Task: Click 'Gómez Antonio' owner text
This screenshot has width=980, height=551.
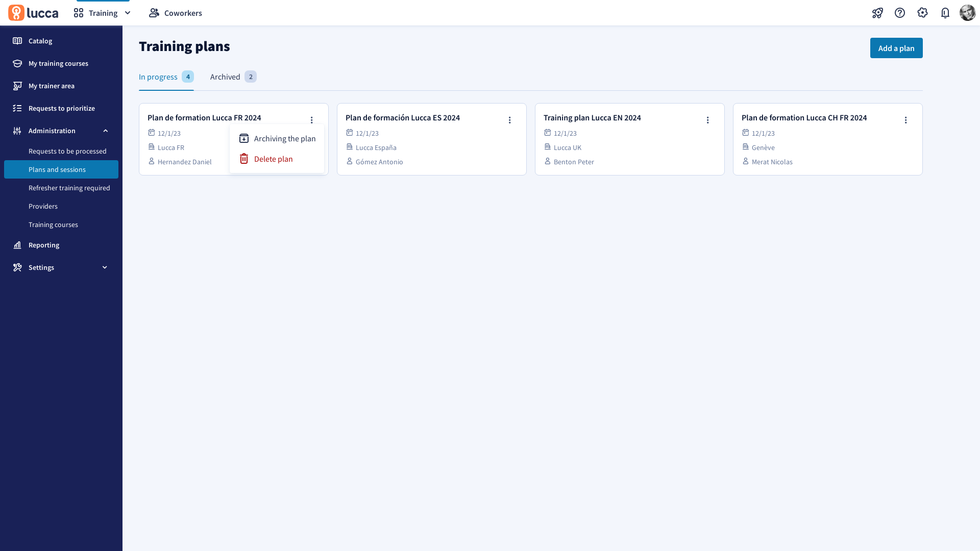Action: tap(379, 162)
